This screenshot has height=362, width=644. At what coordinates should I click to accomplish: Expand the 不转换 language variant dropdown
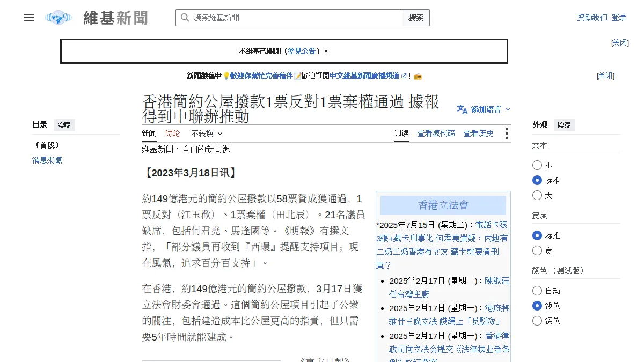point(207,134)
